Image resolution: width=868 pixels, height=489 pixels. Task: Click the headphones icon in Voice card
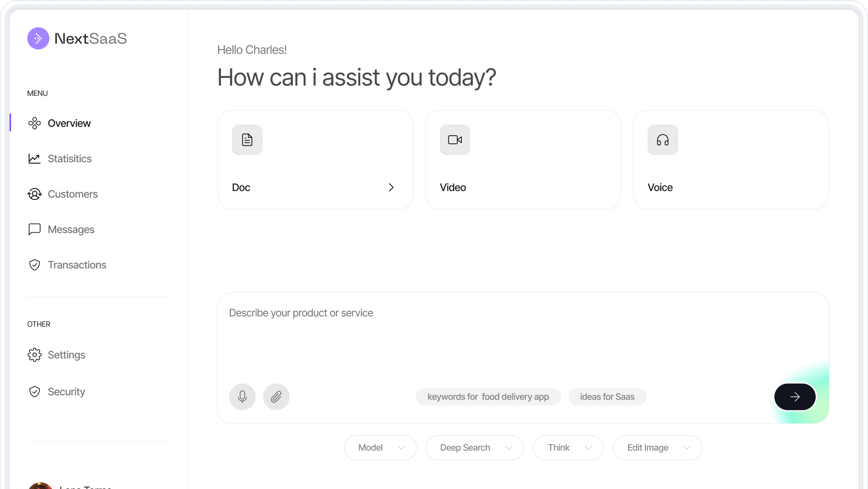[662, 140]
